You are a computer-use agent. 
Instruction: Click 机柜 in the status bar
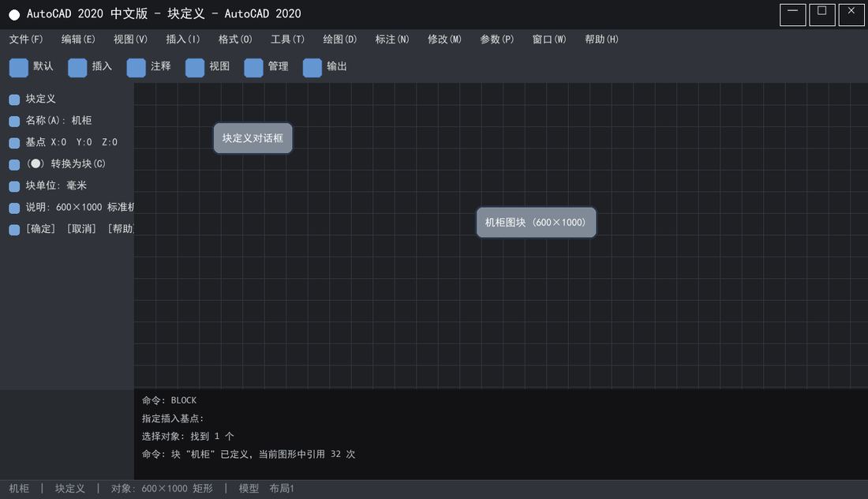(x=19, y=489)
